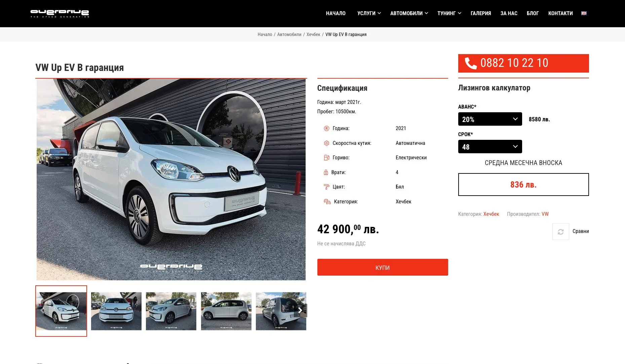Click the 836 лв. monthly payment box
The width and height of the screenshot is (625, 364).
coord(523,185)
